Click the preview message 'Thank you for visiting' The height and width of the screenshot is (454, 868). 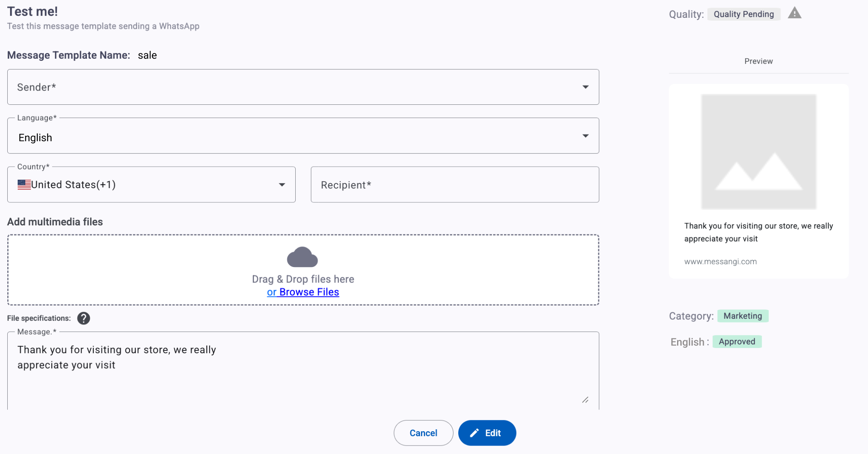pyautogui.click(x=758, y=232)
